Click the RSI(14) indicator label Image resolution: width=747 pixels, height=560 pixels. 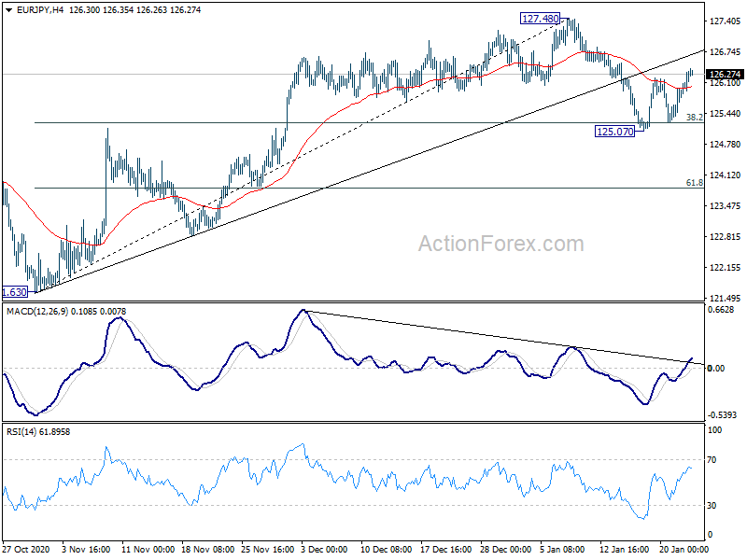tap(21, 432)
